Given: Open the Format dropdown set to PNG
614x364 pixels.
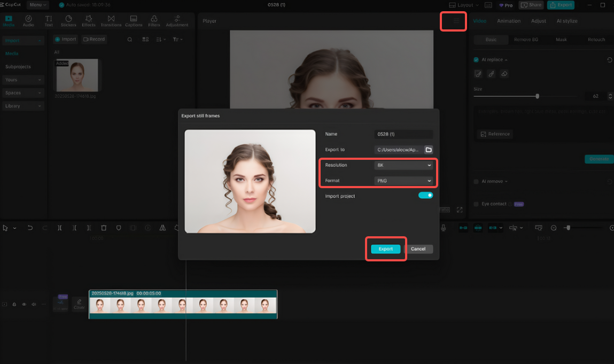Looking at the screenshot, I should tap(403, 181).
